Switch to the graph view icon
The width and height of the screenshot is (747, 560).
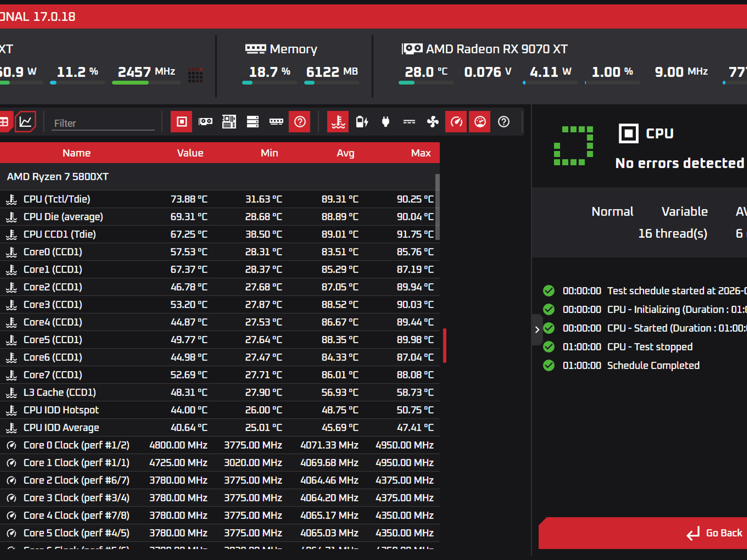click(x=25, y=121)
